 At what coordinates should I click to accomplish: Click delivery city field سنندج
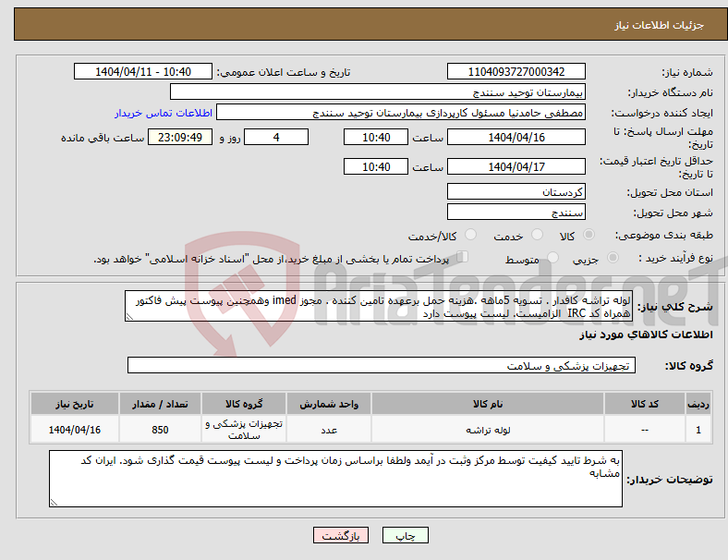coord(516,213)
